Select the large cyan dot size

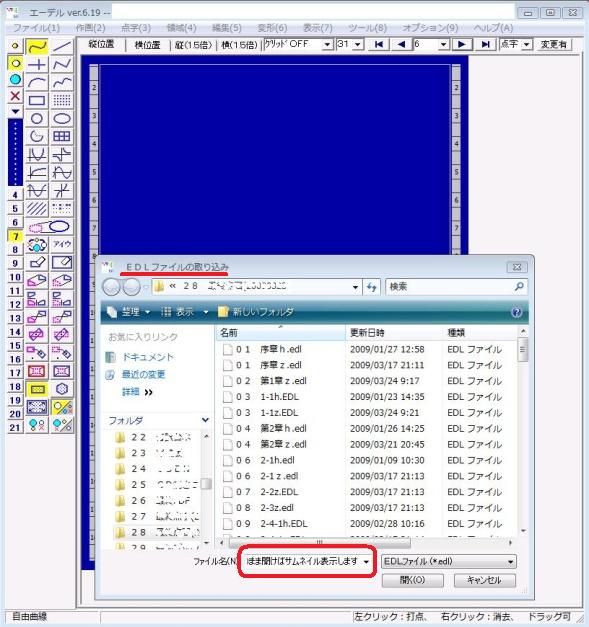tap(15, 80)
